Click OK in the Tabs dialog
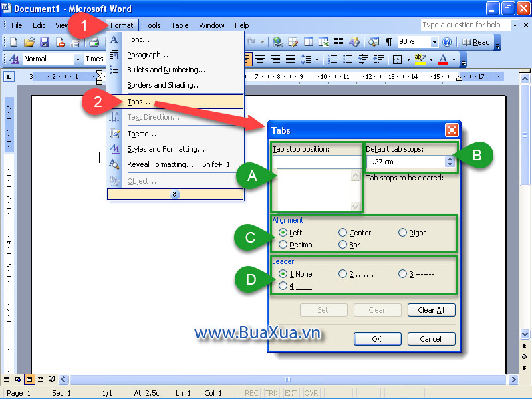Viewport: 532px width, 399px height. [x=377, y=339]
